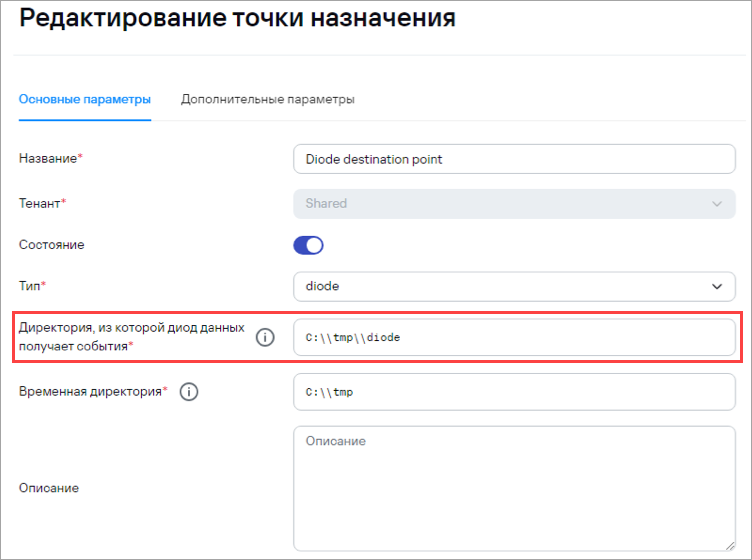
Task: Click the Тенант field label
Action: click(x=42, y=203)
